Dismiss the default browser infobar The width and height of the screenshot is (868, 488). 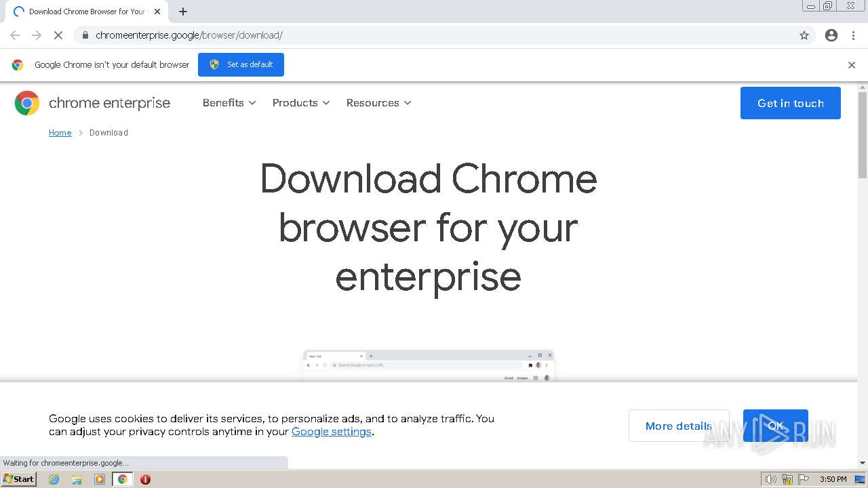coord(852,65)
